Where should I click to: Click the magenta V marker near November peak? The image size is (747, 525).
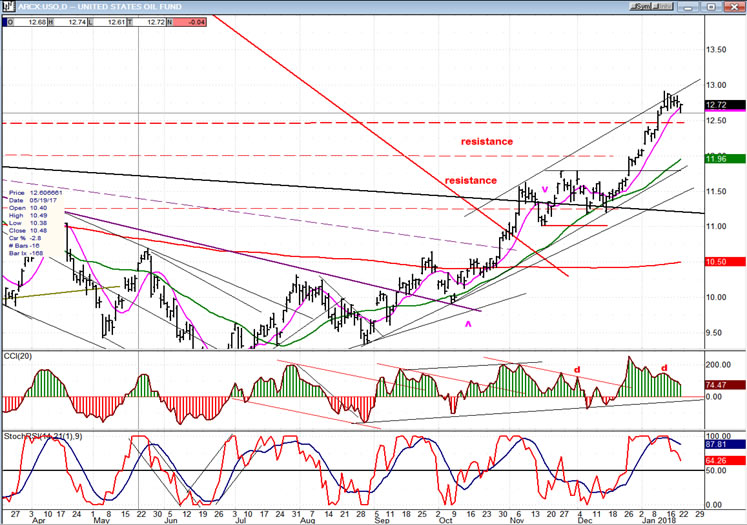545,187
